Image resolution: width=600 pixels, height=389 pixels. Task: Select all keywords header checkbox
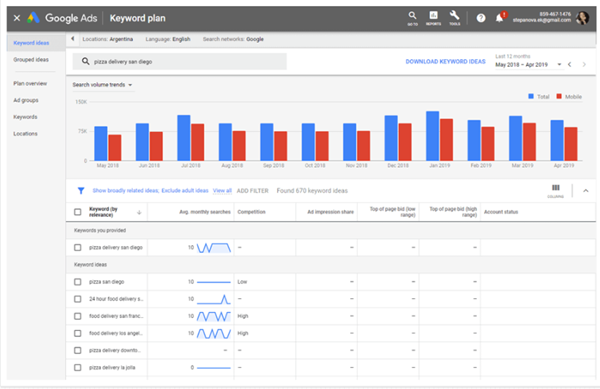coord(78,212)
